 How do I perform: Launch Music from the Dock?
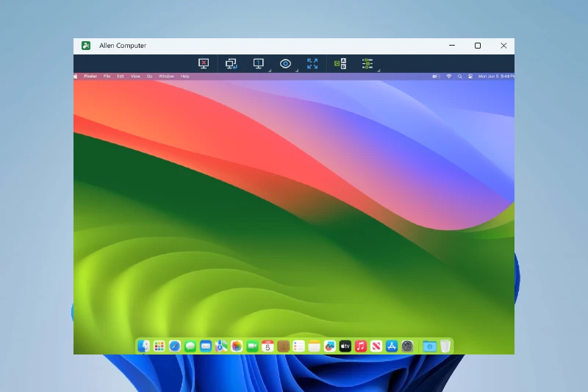click(361, 346)
